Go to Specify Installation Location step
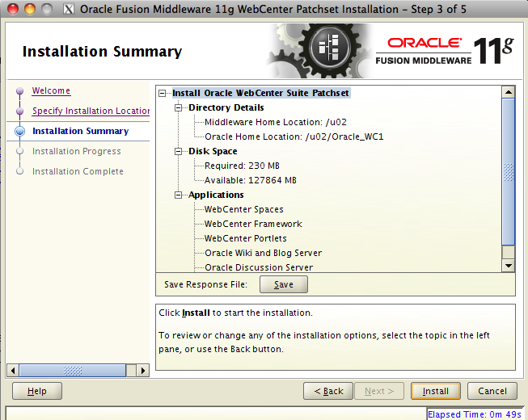Viewport: 528px width, 420px height. (x=91, y=111)
